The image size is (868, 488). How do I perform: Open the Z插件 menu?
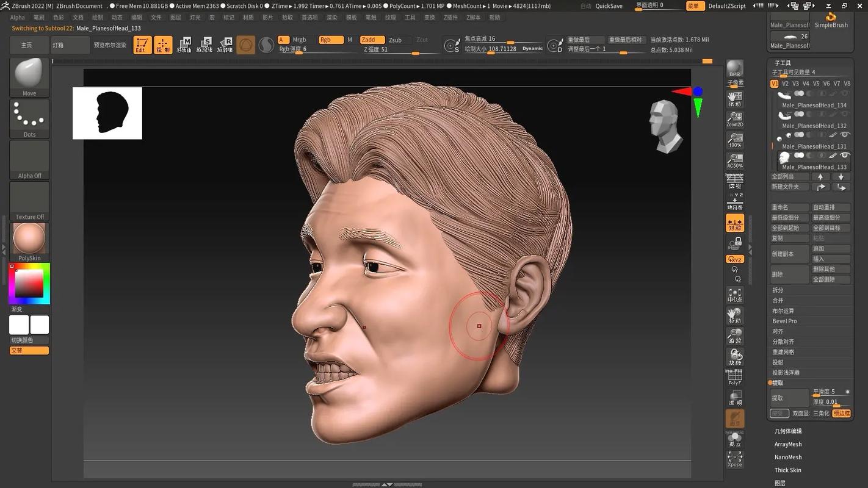click(x=450, y=18)
